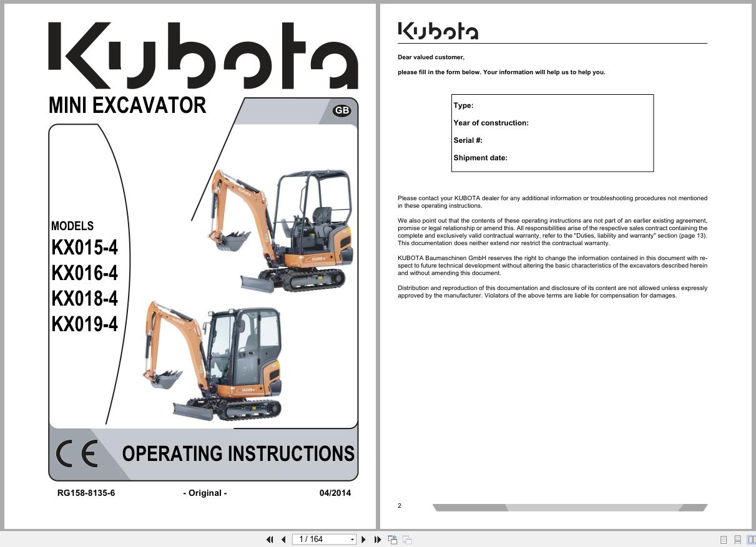
Task: Jump to the first page of the manual
Action: click(x=270, y=539)
